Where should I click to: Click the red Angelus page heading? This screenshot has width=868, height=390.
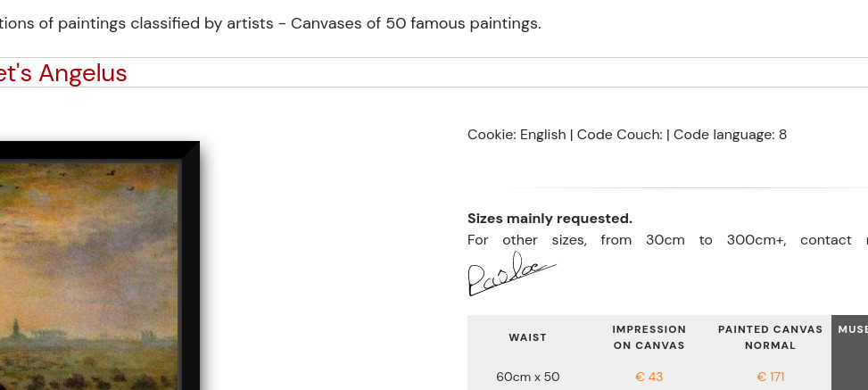pos(63,73)
